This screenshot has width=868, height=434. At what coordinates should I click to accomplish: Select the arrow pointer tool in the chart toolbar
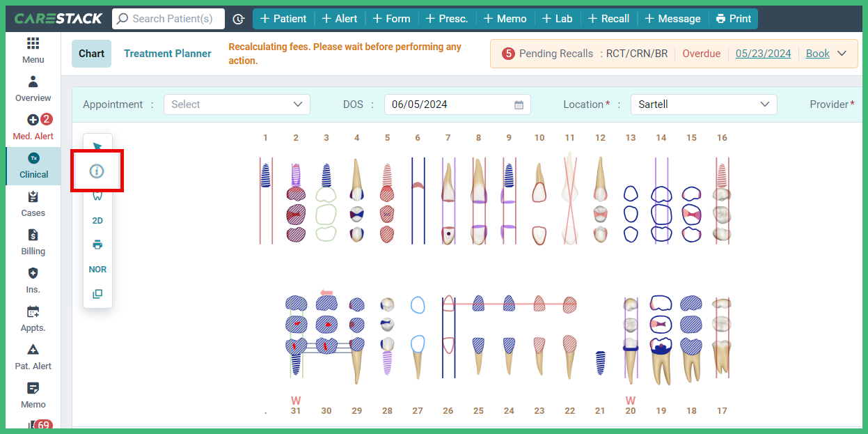point(97,144)
